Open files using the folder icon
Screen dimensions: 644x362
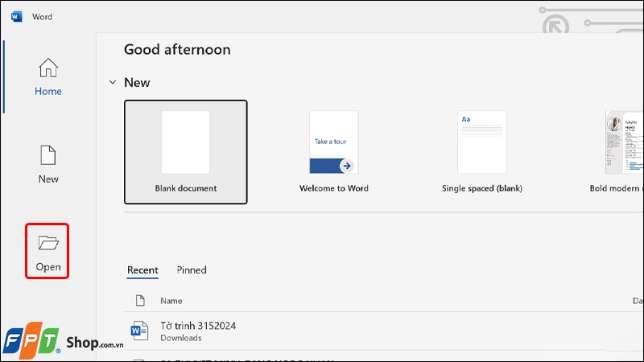click(x=48, y=242)
